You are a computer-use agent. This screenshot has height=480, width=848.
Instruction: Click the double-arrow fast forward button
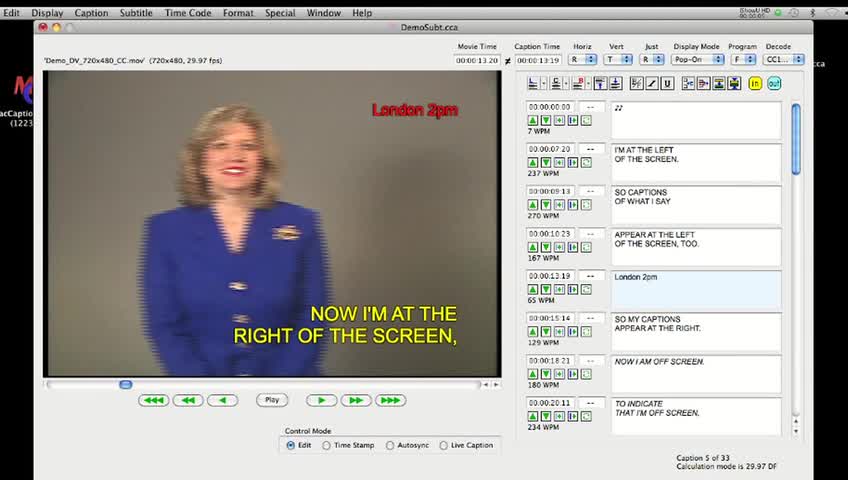(356, 401)
